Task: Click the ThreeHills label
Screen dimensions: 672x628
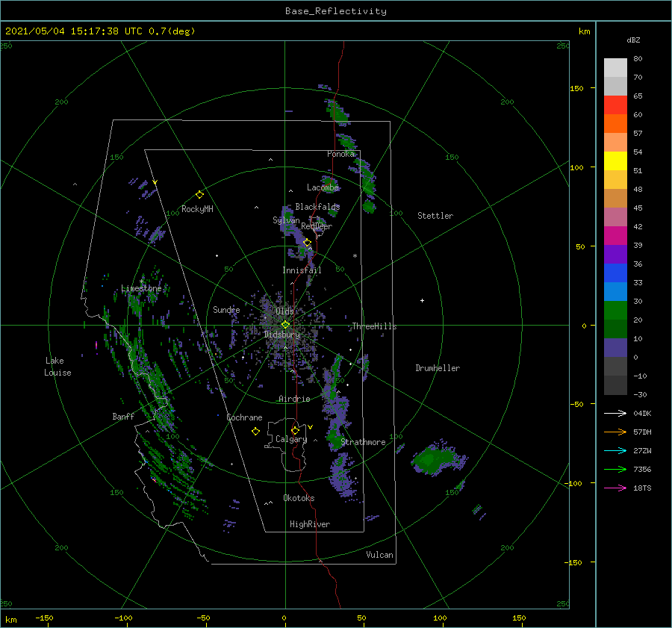Action: [374, 326]
